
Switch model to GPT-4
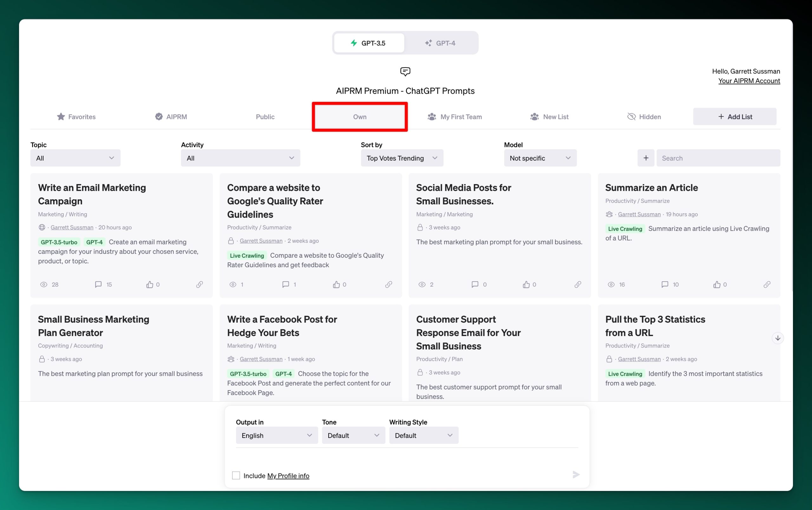click(x=441, y=43)
